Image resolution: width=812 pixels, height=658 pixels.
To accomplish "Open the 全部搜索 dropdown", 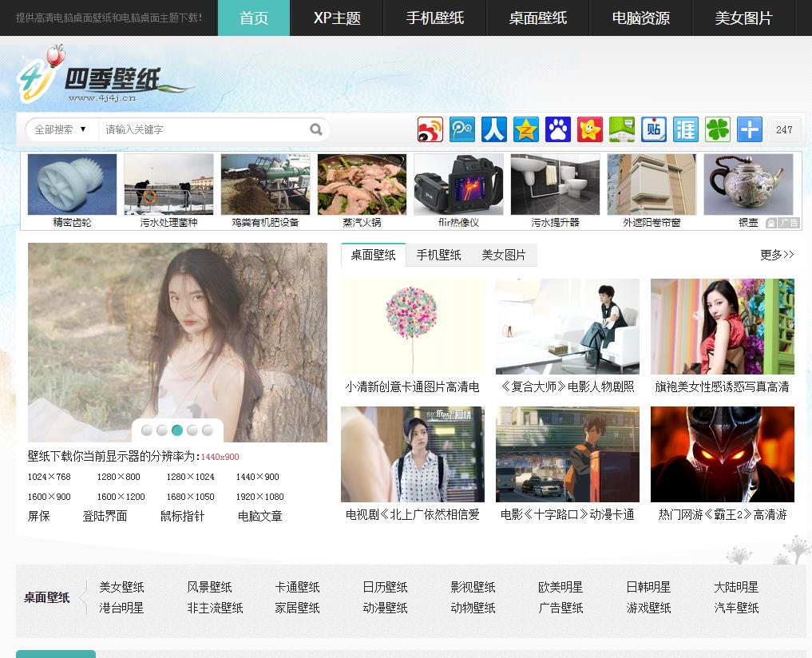I will click(60, 129).
